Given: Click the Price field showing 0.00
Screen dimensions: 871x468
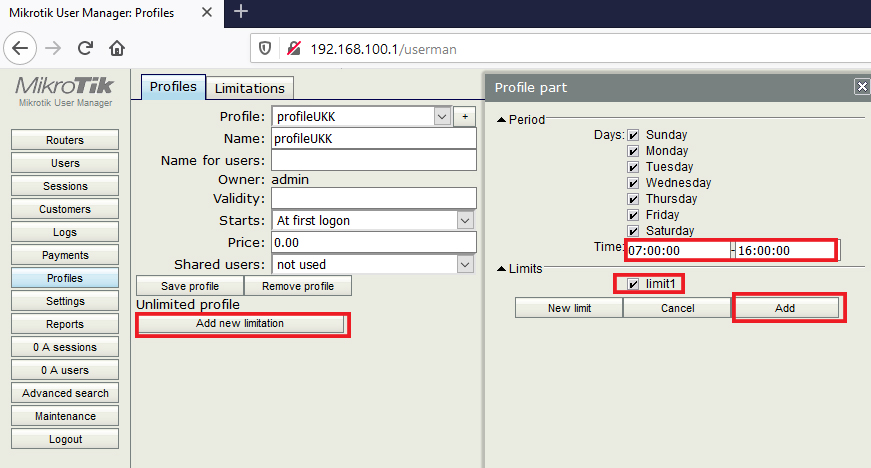Looking at the screenshot, I should coord(374,243).
